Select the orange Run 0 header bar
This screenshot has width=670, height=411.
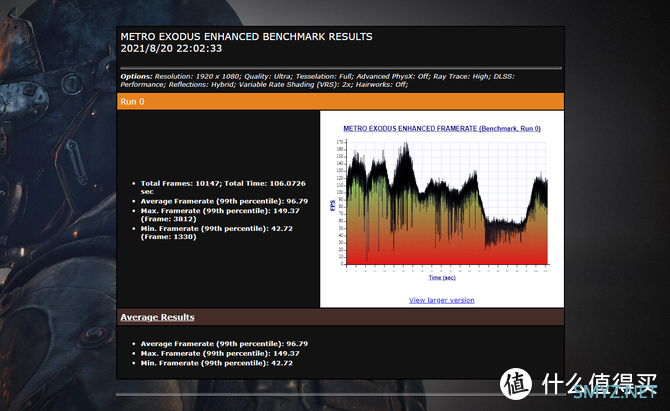340,101
